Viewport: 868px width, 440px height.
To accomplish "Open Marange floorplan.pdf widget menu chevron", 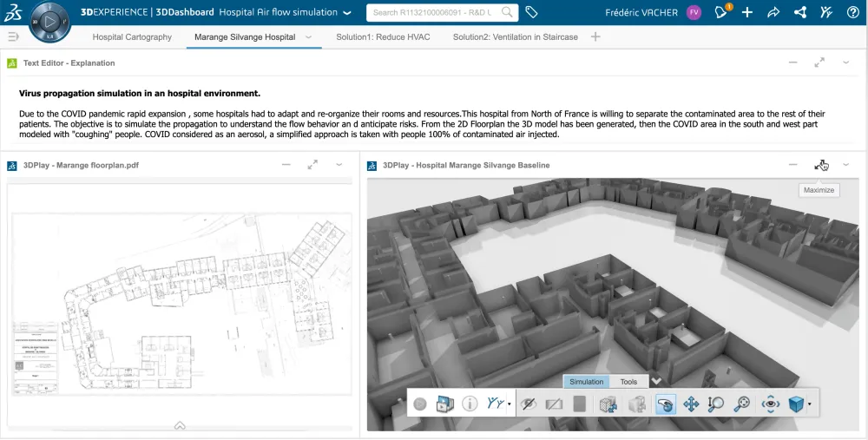I will click(x=339, y=164).
